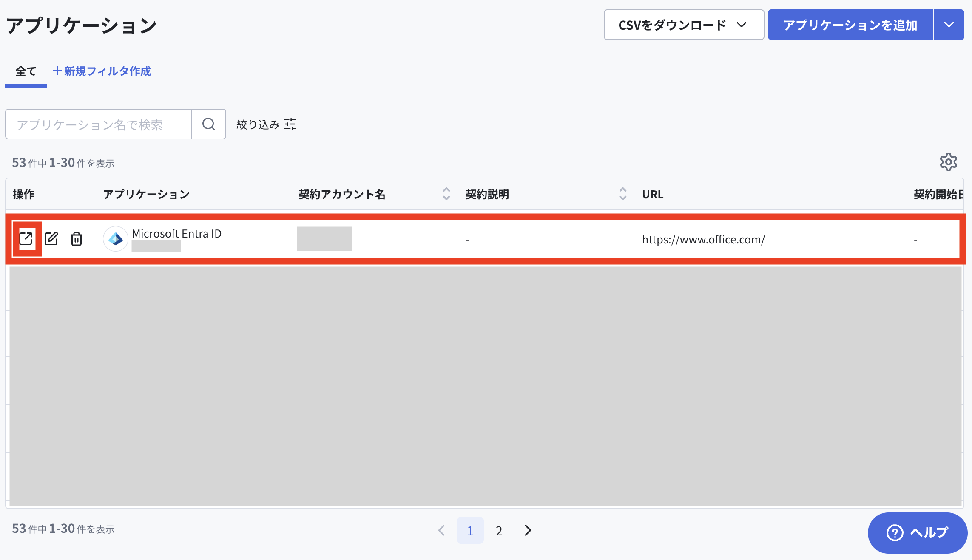Click the search magnifier button
Image resolution: width=972 pixels, height=560 pixels.
point(208,124)
